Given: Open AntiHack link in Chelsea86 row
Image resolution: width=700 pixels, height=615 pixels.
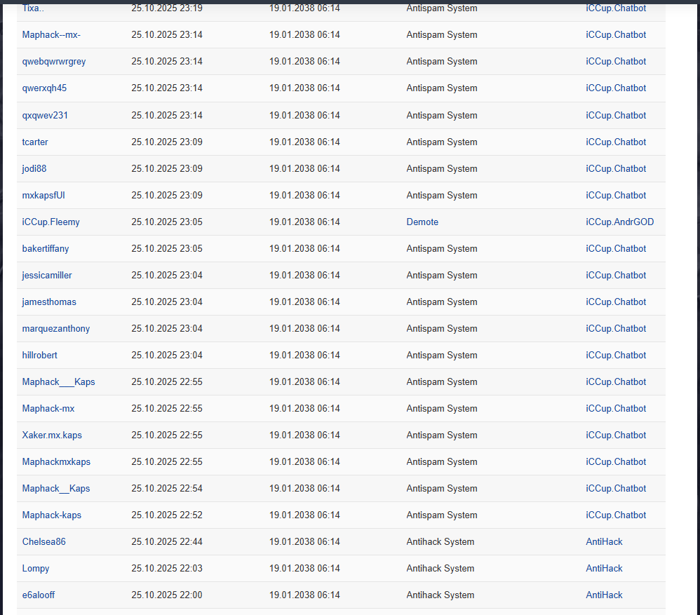Looking at the screenshot, I should point(604,542).
